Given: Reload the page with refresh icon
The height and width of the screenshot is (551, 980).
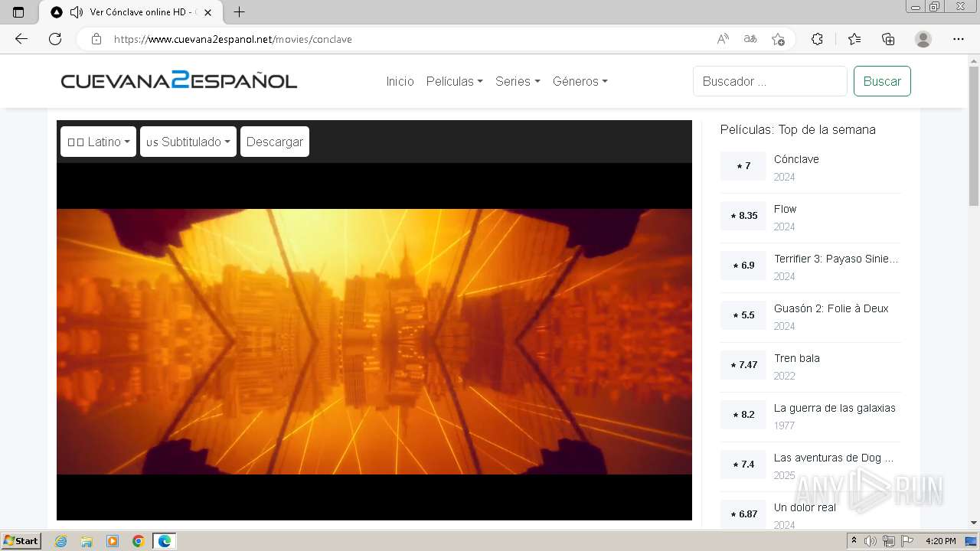Looking at the screenshot, I should 55,39.
